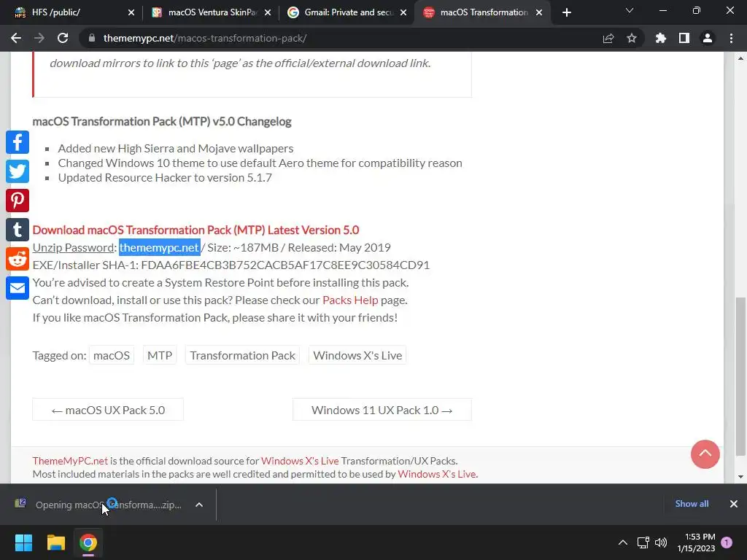This screenshot has height=560, width=747.
Task: Show hidden system tray icons
Action: [623, 542]
